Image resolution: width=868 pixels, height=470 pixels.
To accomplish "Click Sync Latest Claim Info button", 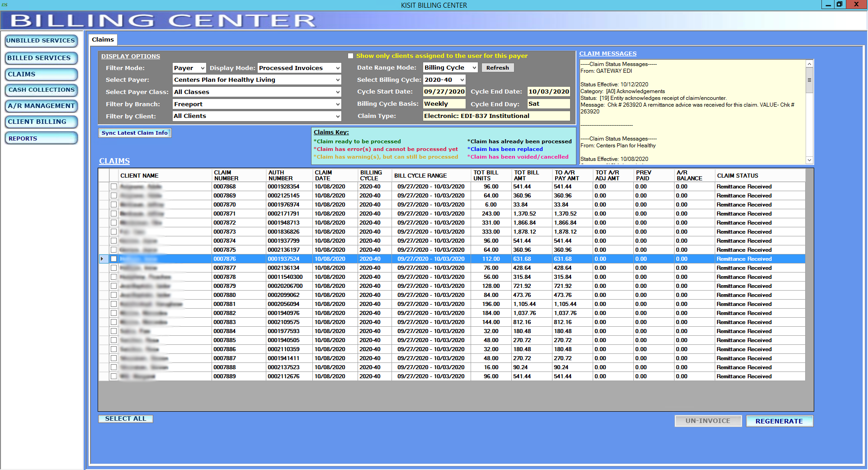I will click(x=135, y=133).
